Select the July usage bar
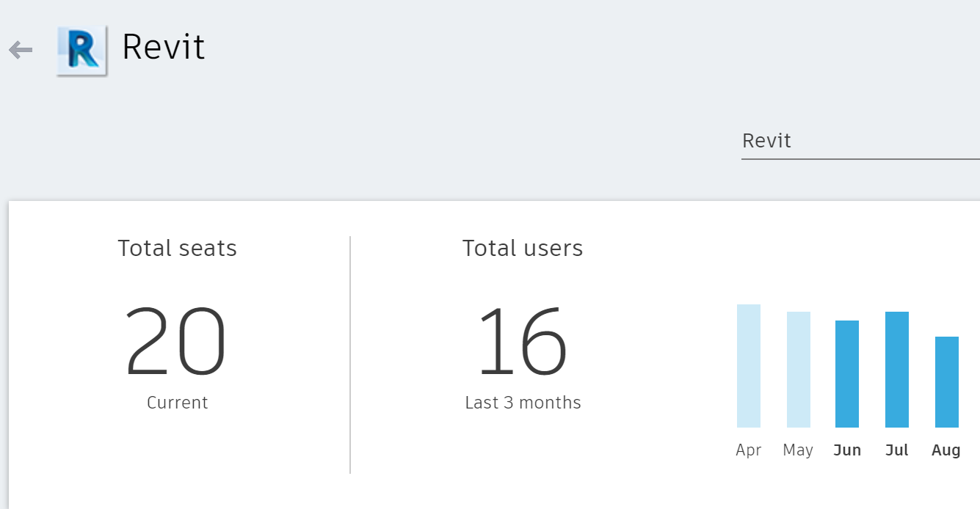This screenshot has height=509, width=980. click(x=897, y=370)
